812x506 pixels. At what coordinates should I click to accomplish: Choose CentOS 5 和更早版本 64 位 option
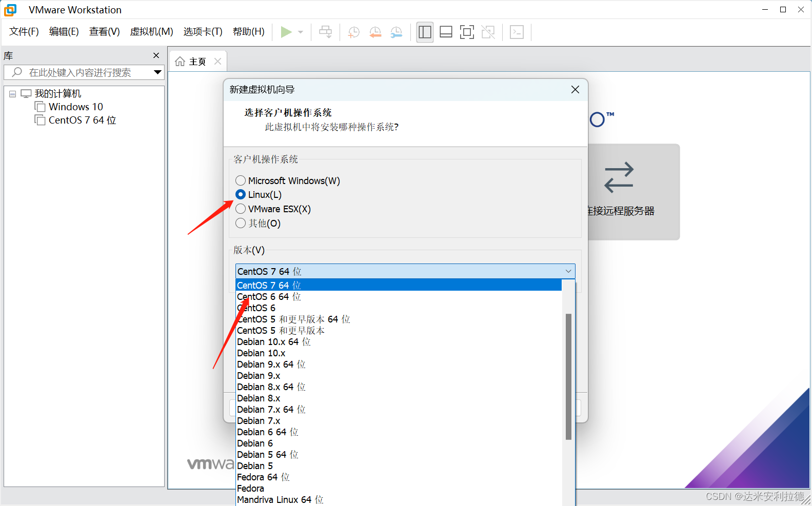pyautogui.click(x=399, y=319)
